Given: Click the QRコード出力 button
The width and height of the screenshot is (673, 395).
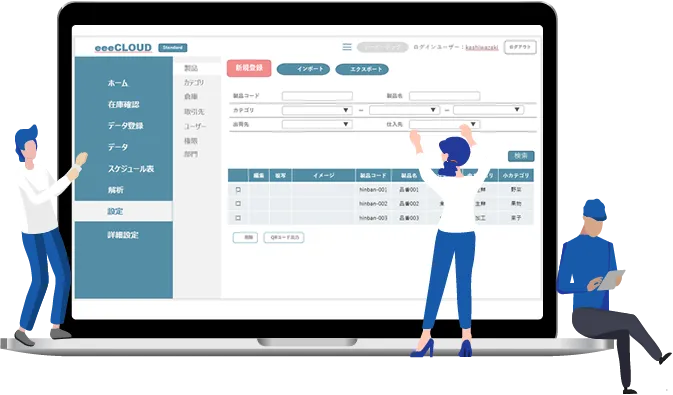Looking at the screenshot, I should point(284,237).
